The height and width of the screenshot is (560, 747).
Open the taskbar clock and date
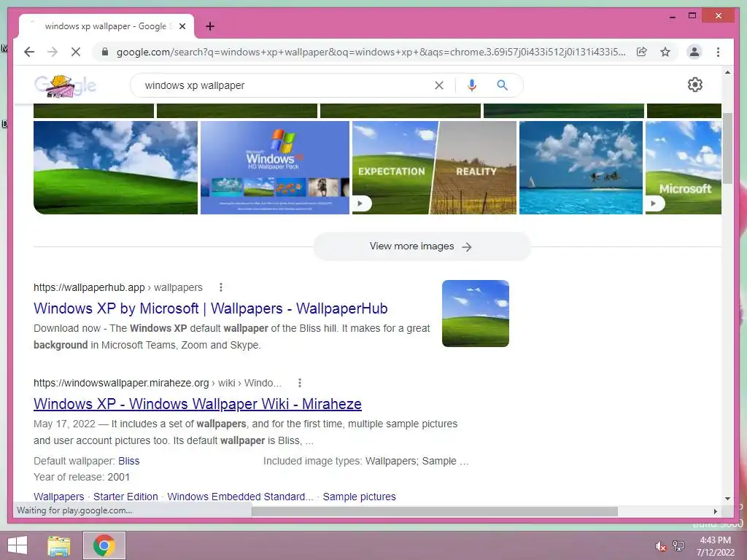click(x=715, y=546)
